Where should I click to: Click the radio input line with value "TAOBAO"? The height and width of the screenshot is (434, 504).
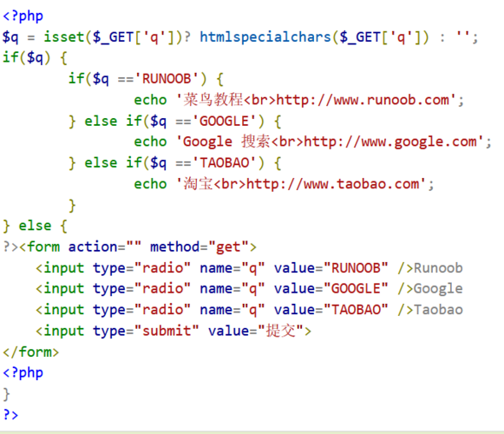tap(249, 310)
